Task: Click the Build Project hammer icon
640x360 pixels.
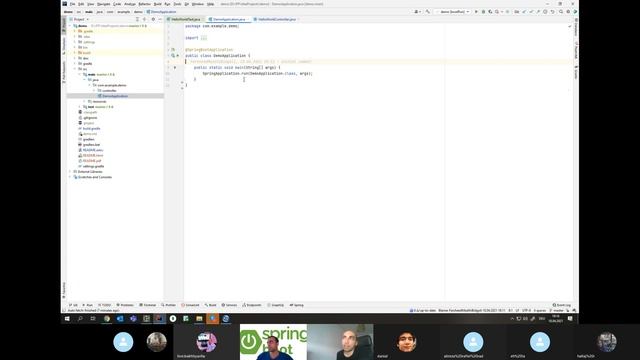Action: coord(428,12)
